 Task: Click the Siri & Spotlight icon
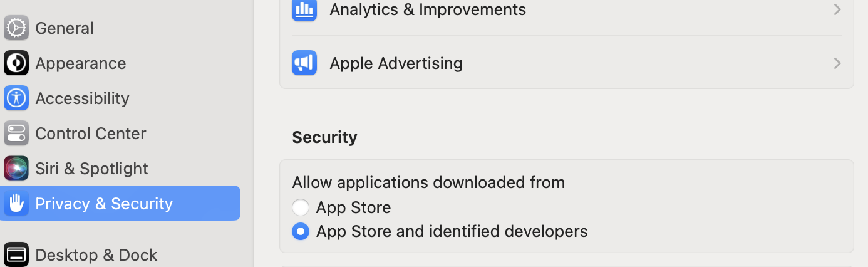pos(16,168)
